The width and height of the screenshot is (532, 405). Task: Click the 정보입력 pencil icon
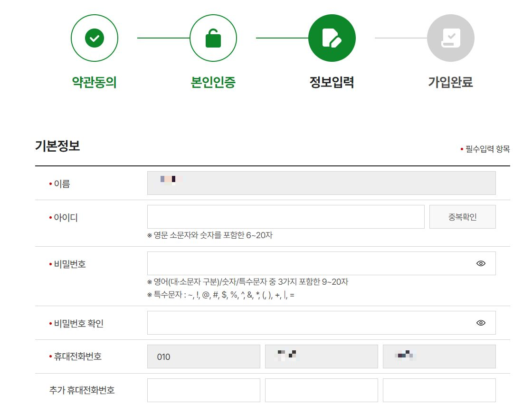point(332,38)
